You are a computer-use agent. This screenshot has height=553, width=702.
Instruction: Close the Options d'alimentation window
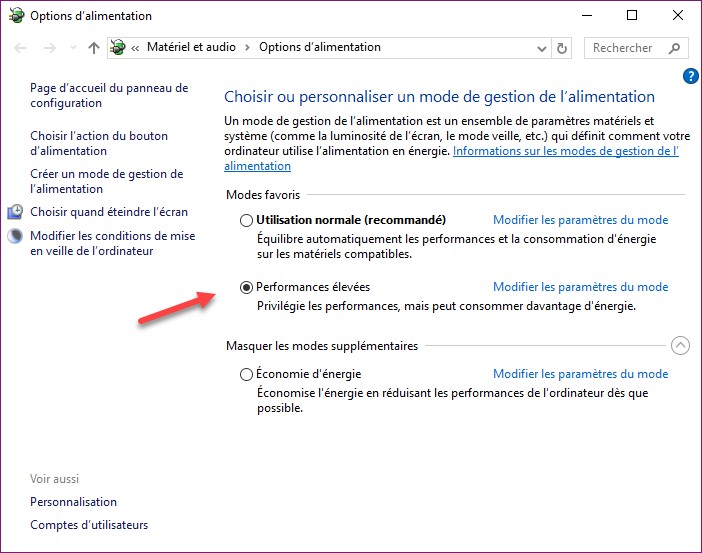point(677,15)
